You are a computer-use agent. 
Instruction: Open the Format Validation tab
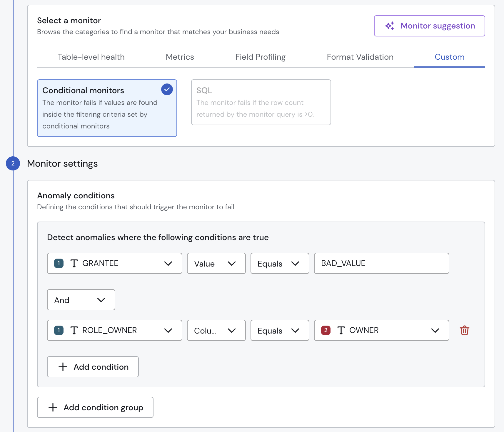coord(360,57)
